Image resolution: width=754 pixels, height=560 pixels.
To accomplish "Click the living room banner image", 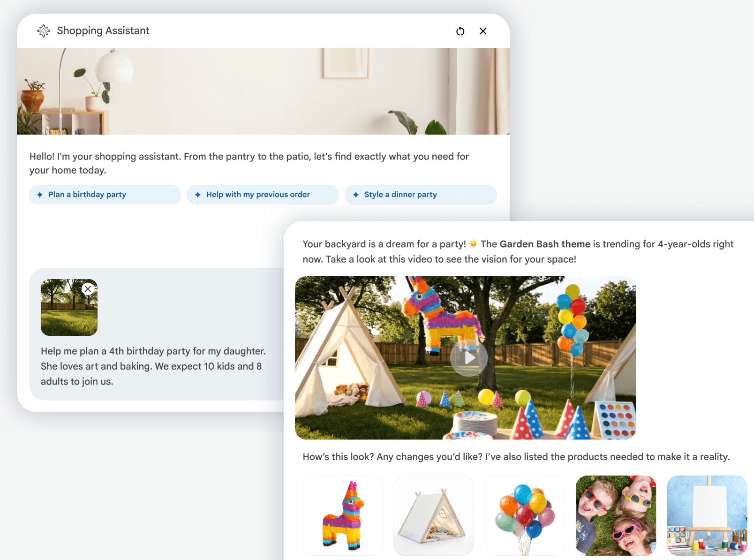I will click(x=263, y=91).
